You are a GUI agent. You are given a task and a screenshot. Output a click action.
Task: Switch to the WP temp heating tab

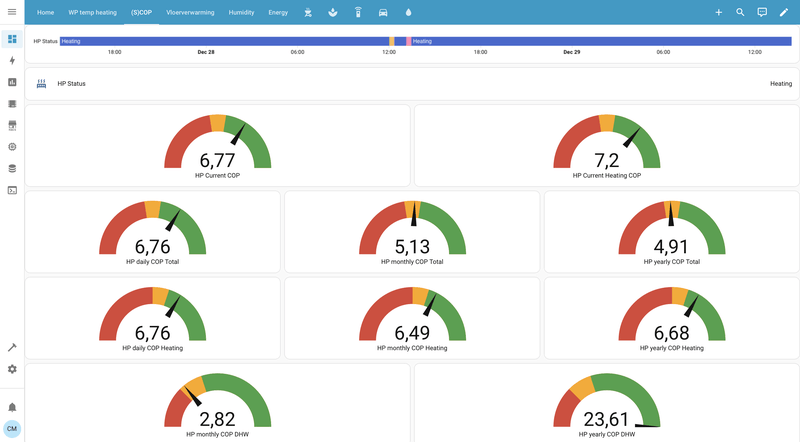coord(92,13)
